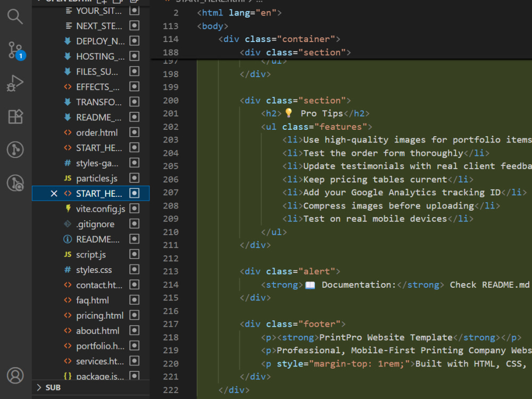Open the Accounts menu icon
This screenshot has width=532, height=399.
[x=15, y=375]
